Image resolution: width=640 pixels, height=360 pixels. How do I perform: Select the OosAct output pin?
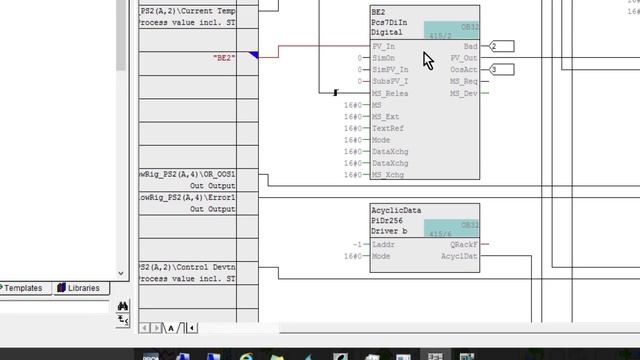[464, 70]
